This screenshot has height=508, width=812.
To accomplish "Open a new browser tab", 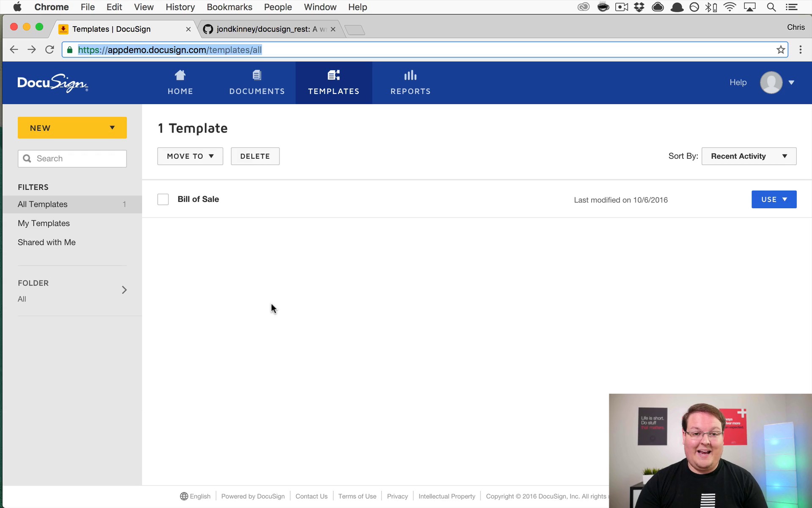I will click(354, 30).
